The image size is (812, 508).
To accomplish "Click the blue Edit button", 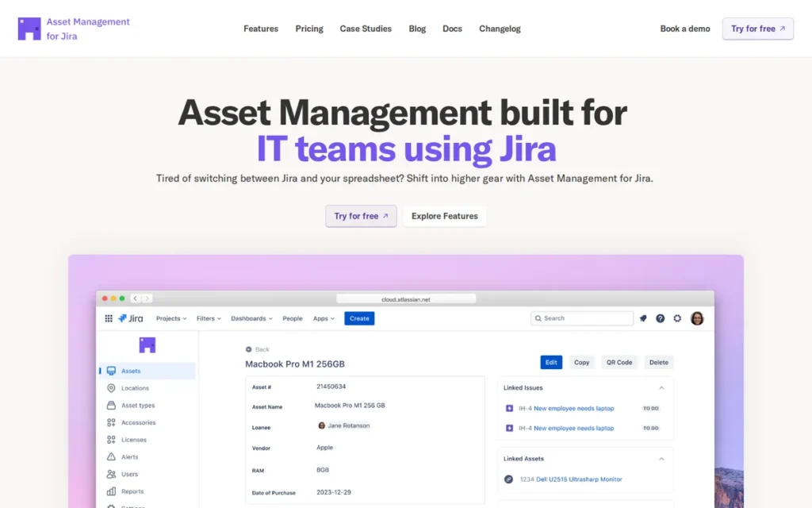I will 551,362.
